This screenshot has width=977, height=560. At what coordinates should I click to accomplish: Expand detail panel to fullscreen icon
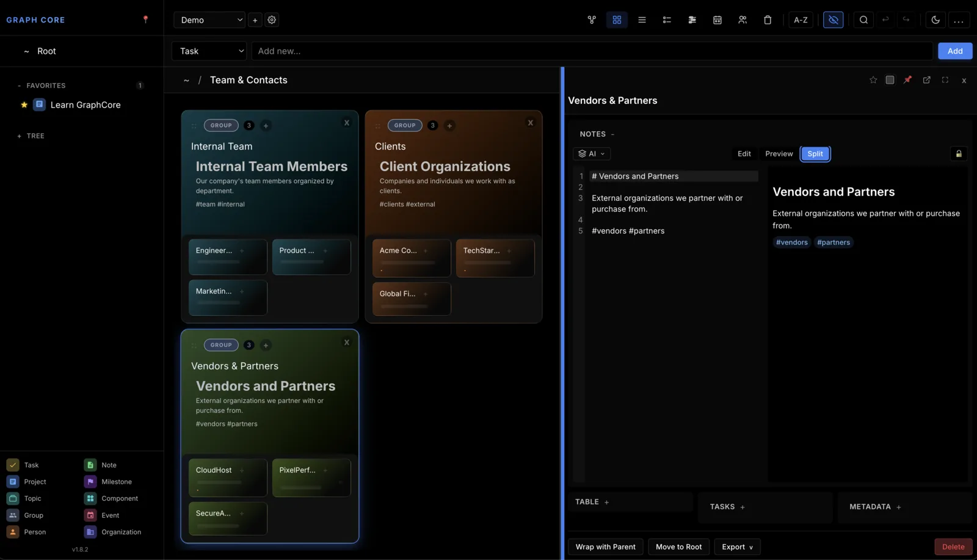tap(945, 80)
